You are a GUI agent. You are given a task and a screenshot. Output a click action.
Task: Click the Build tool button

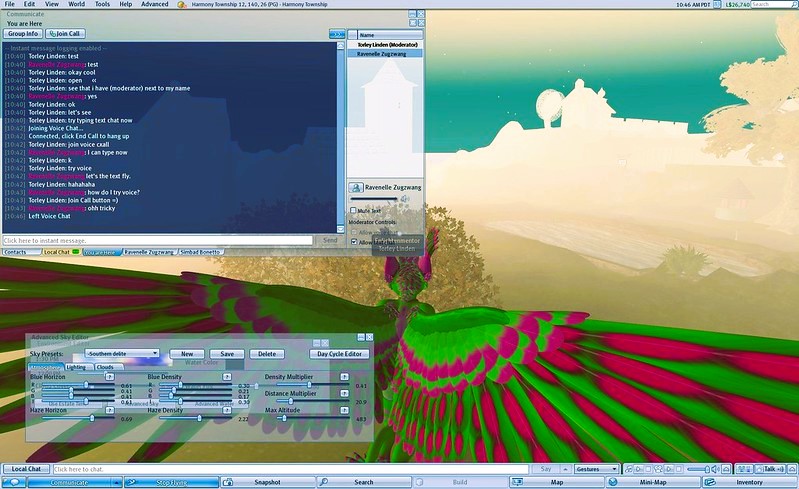point(460,482)
